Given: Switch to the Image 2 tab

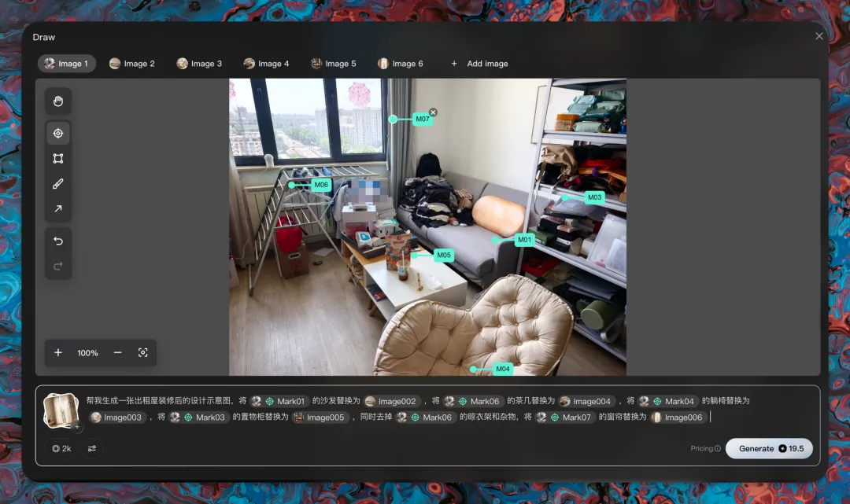Looking at the screenshot, I should pos(131,64).
